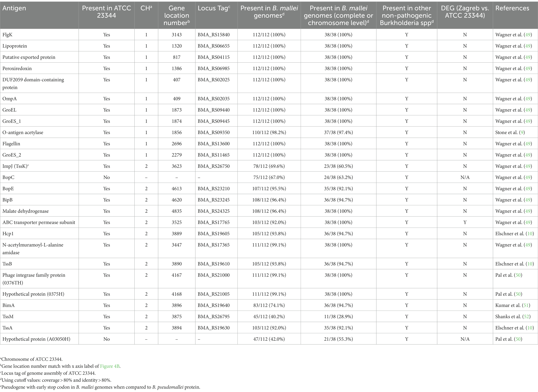Click locus tag BMA_RS23210
Screen dimensions: 538x392
214,189
